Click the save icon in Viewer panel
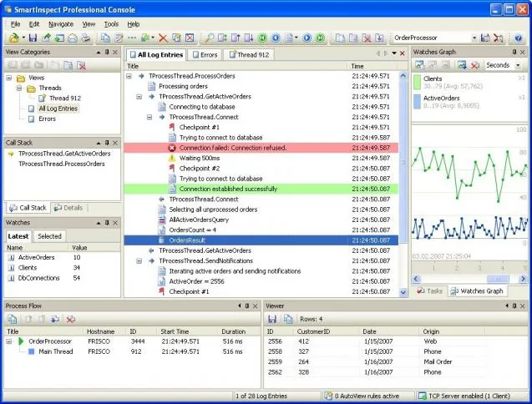 click(x=272, y=319)
